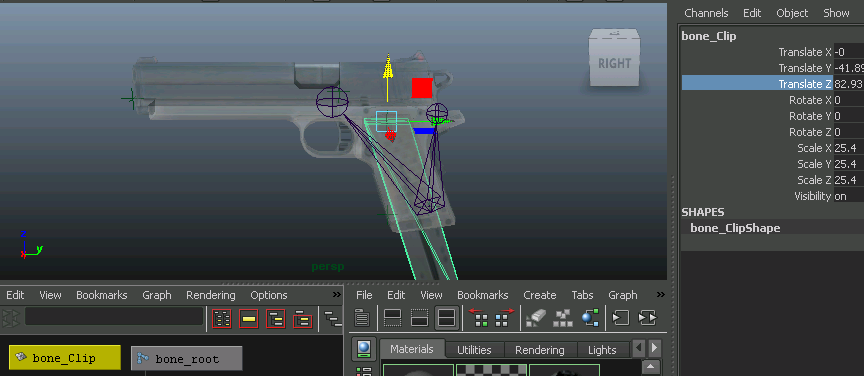Toggle show top tabs only layout
This screenshot has height=376, width=864.
coord(392,318)
